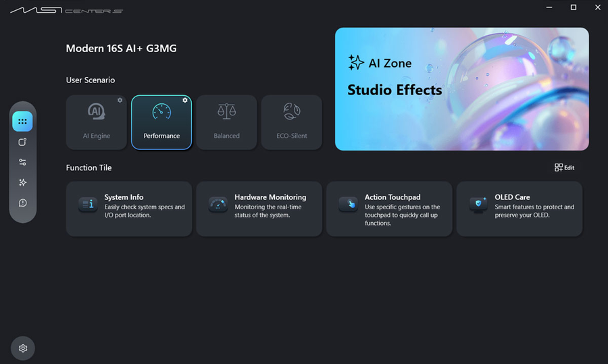Click the AI Zone sparkle icon
This screenshot has height=364, width=608.
click(x=355, y=62)
